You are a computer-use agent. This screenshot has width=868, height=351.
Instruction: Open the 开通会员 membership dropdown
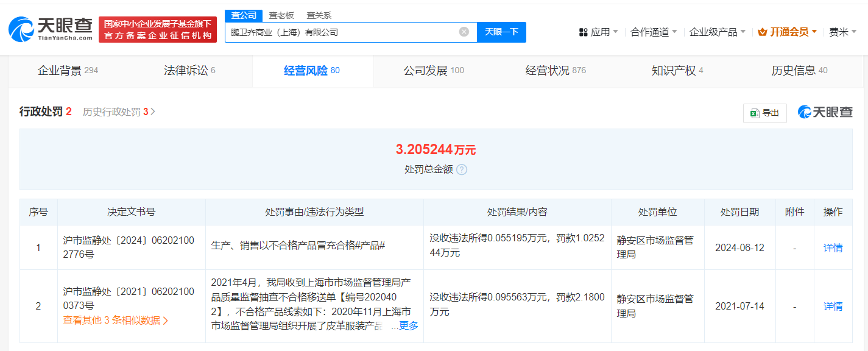(788, 32)
